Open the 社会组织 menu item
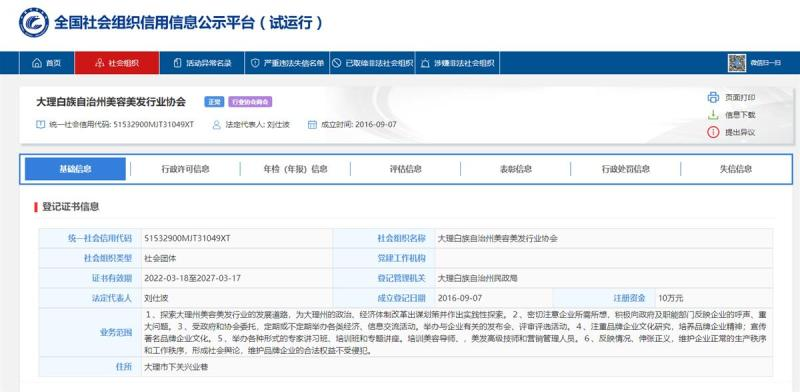 (x=117, y=63)
